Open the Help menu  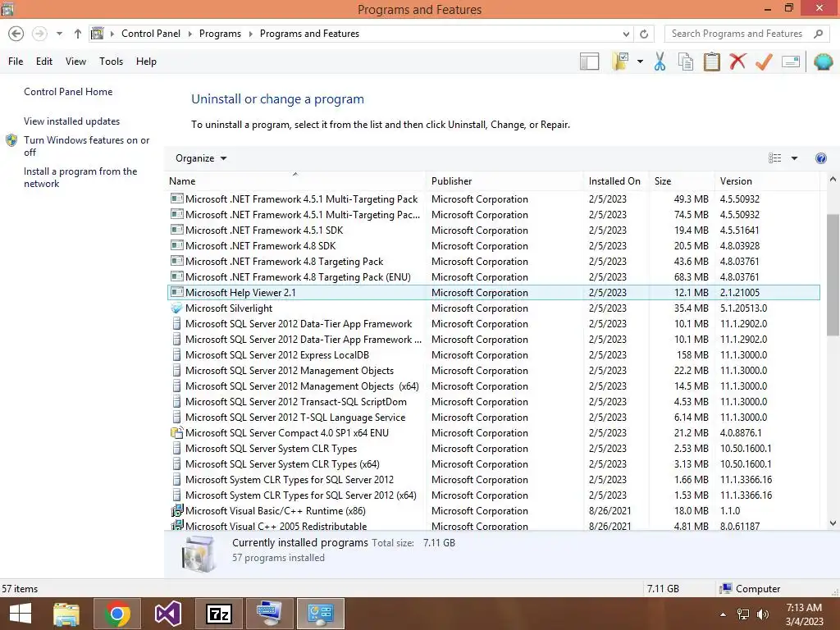pos(146,62)
